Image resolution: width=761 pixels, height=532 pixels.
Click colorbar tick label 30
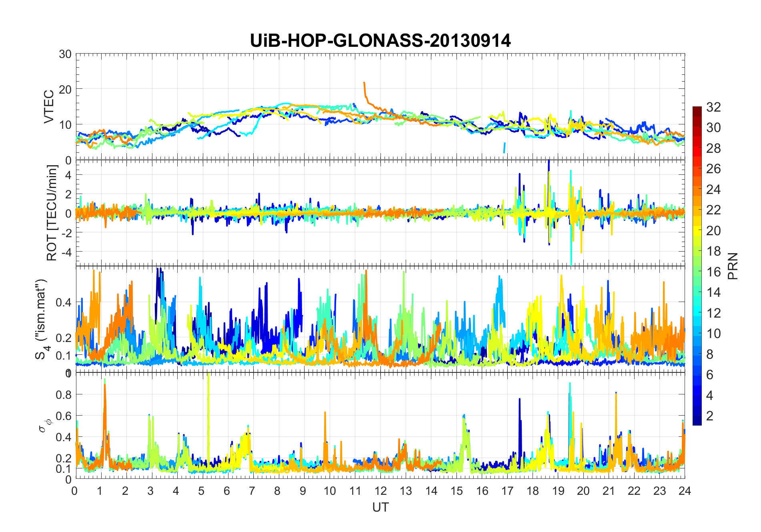(713, 128)
